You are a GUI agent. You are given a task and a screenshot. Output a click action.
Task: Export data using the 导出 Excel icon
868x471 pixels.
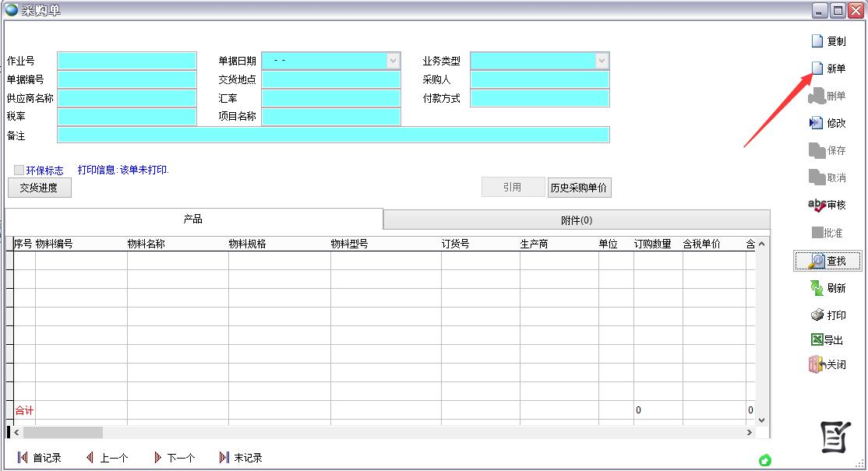[827, 340]
